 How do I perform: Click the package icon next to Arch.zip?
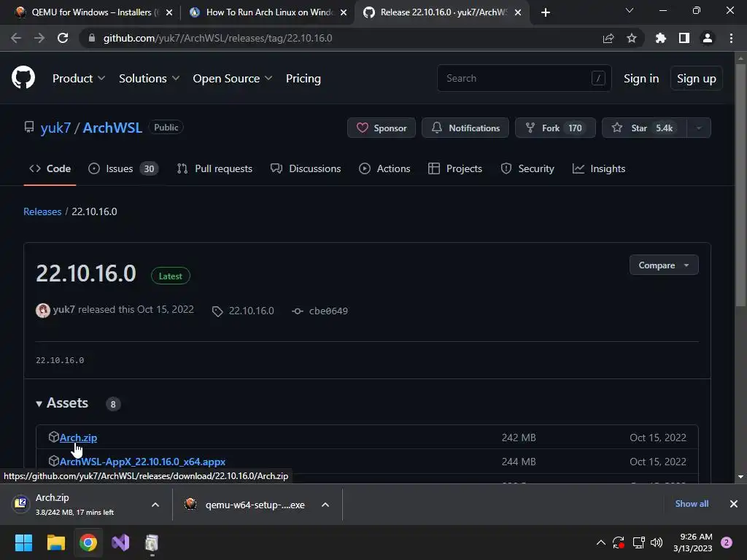pos(54,437)
